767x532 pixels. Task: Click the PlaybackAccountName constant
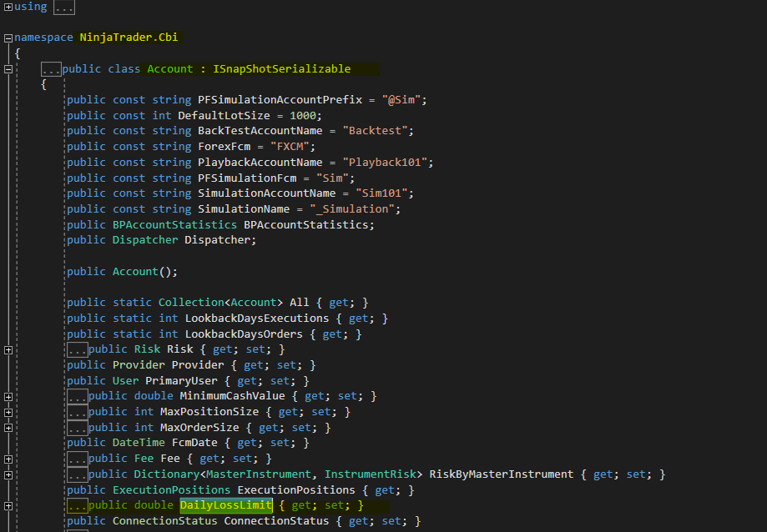point(260,163)
